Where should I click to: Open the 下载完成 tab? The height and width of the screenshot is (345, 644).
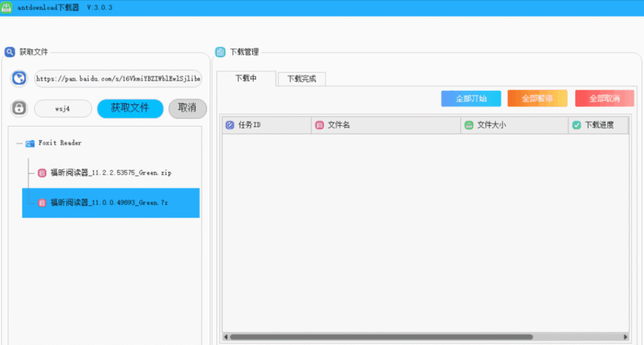point(301,79)
